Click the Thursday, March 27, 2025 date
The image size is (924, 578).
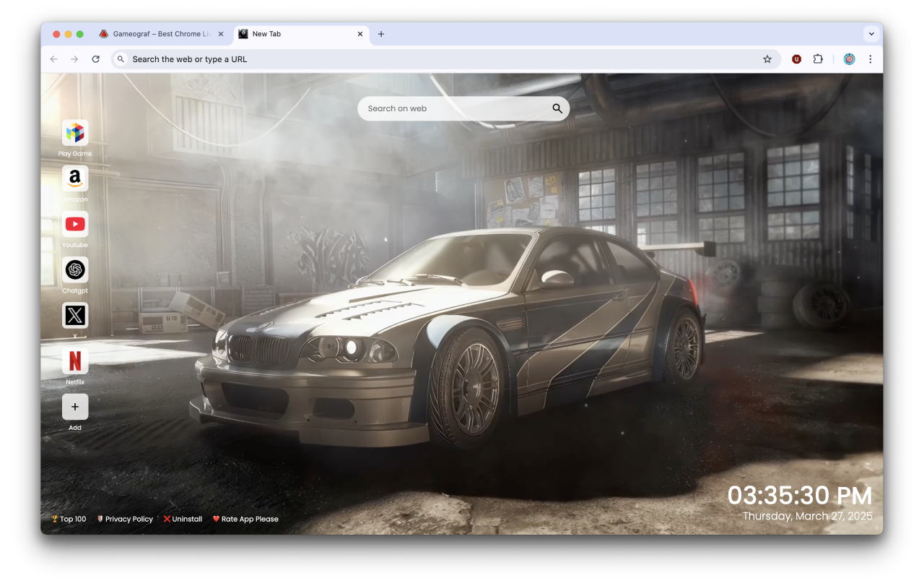point(808,516)
